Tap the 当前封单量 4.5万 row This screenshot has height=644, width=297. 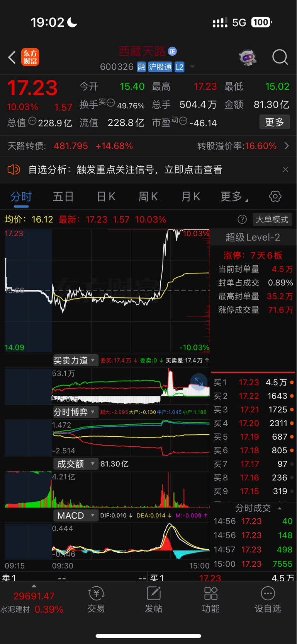[x=256, y=269]
